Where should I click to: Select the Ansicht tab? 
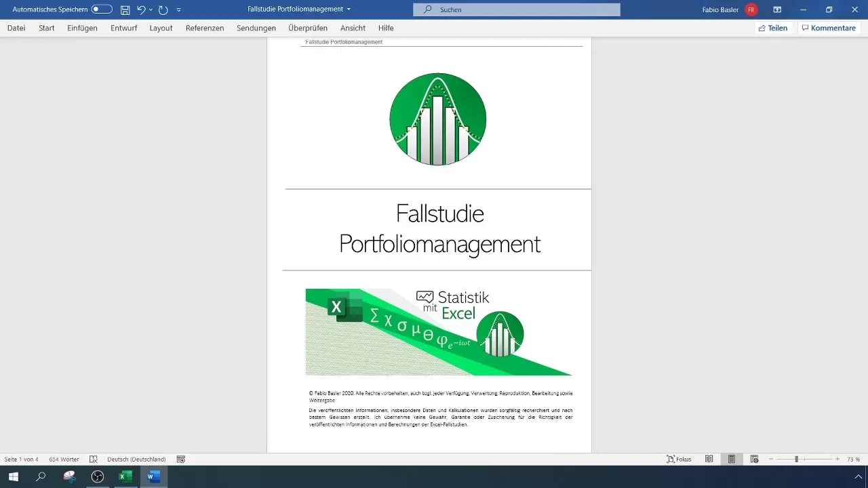353,28
